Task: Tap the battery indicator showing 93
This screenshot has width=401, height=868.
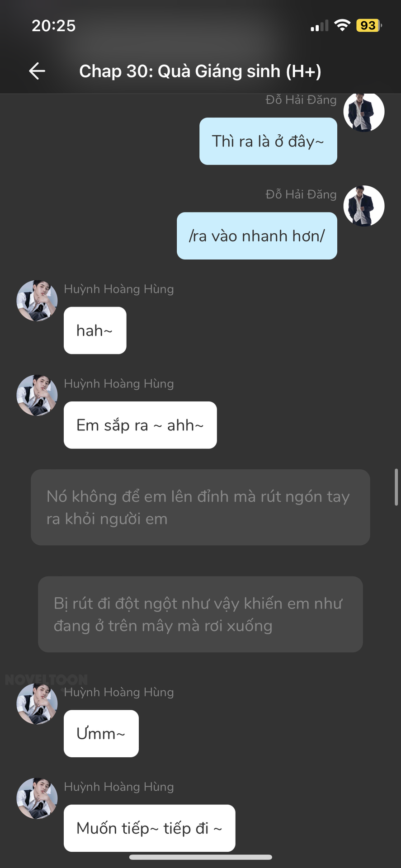Action: (x=369, y=25)
